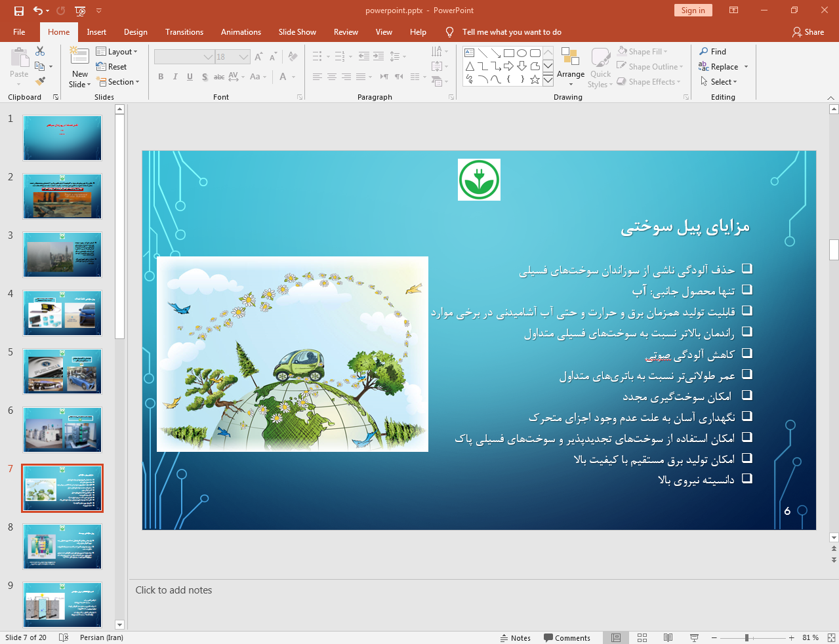This screenshot has width=839, height=644.
Task: Go to the Animations tab
Action: 241,31
